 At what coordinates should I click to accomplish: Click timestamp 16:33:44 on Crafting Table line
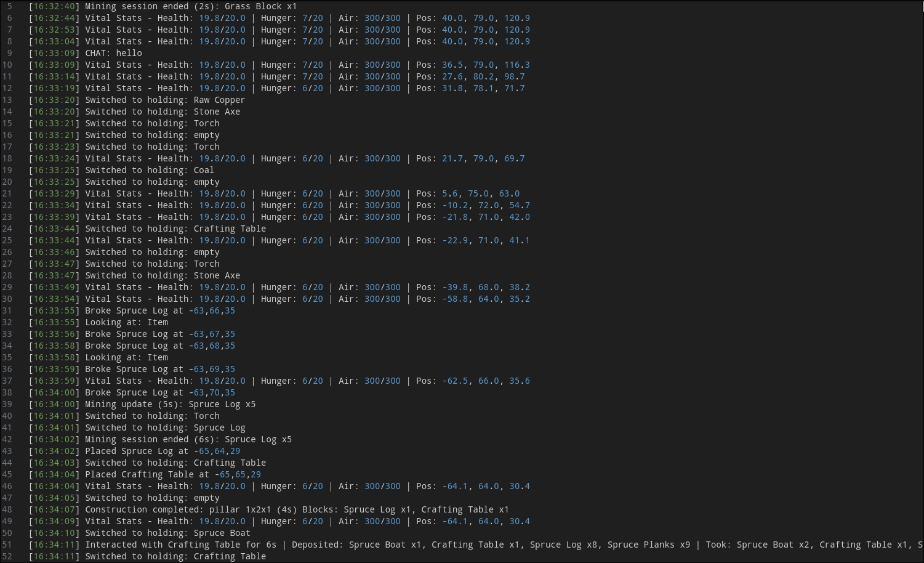pos(54,229)
